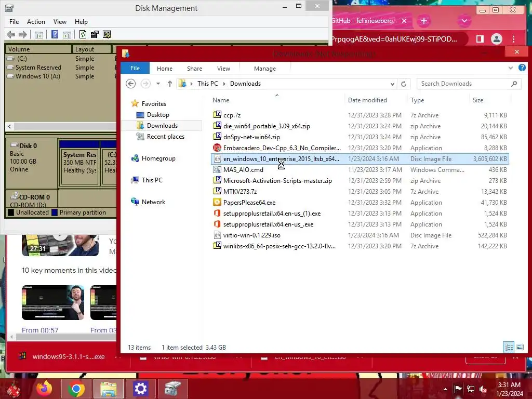Open Disk Management taskbar button
532x399 pixels.
(x=172, y=389)
